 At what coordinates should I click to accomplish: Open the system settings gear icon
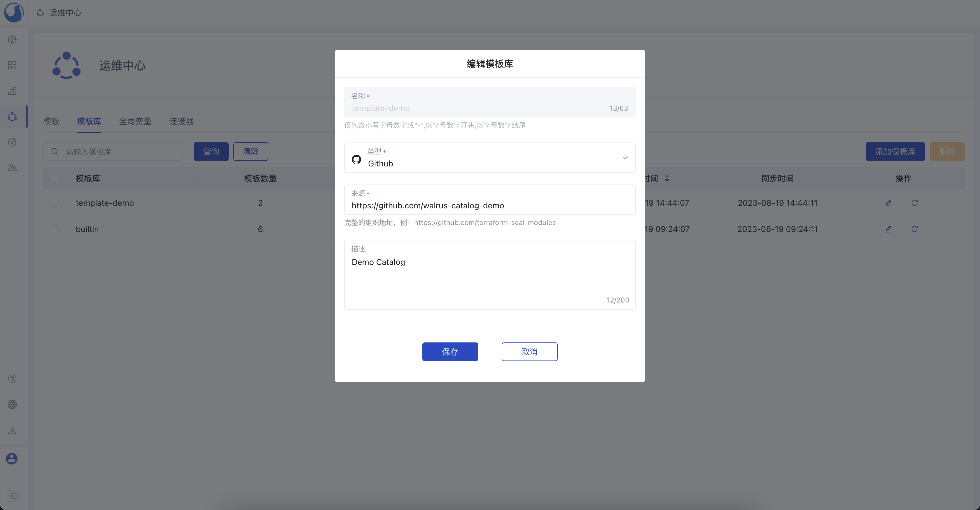pos(12,142)
